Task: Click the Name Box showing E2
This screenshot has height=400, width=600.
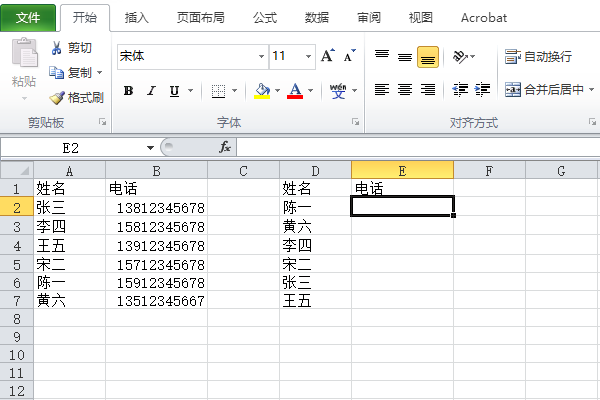Action: coord(71,148)
